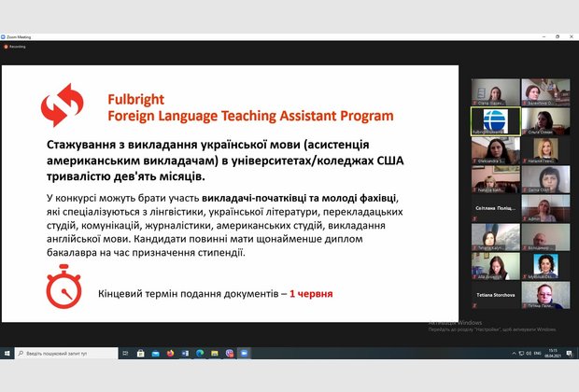The width and height of the screenshot is (579, 392).
Task: Show hidden system tray icons
Action: [514, 353]
